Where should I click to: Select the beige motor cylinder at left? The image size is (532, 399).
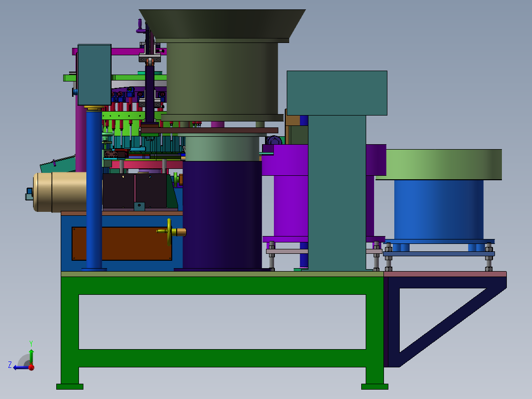point(60,192)
